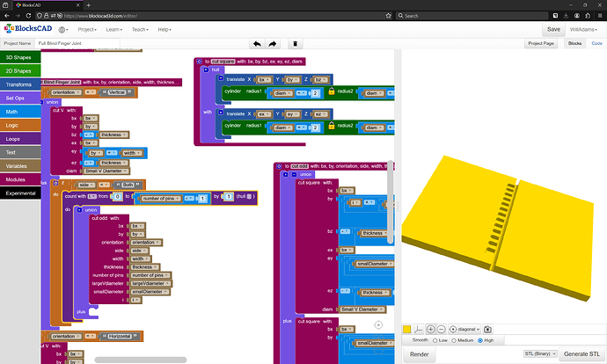
Task: Reset the 3D view with the target icon
Action: (453, 329)
